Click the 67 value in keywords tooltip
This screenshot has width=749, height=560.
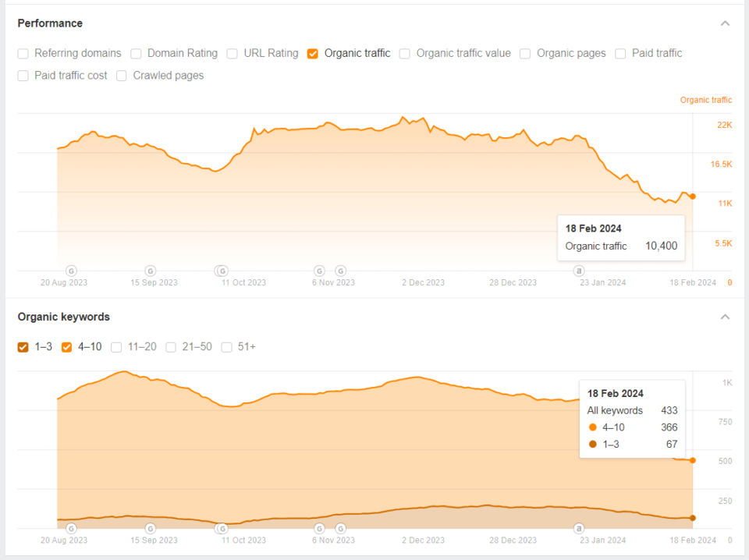672,444
